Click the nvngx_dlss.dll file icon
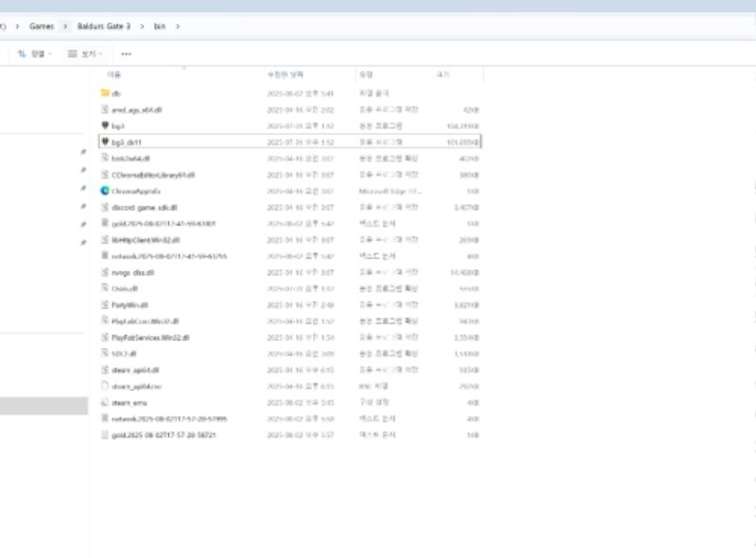 105,272
